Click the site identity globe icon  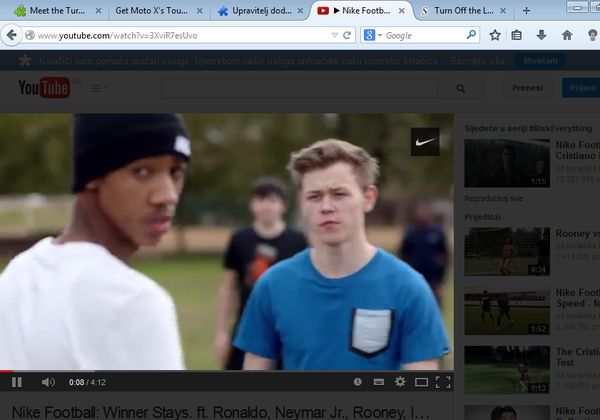(29, 36)
